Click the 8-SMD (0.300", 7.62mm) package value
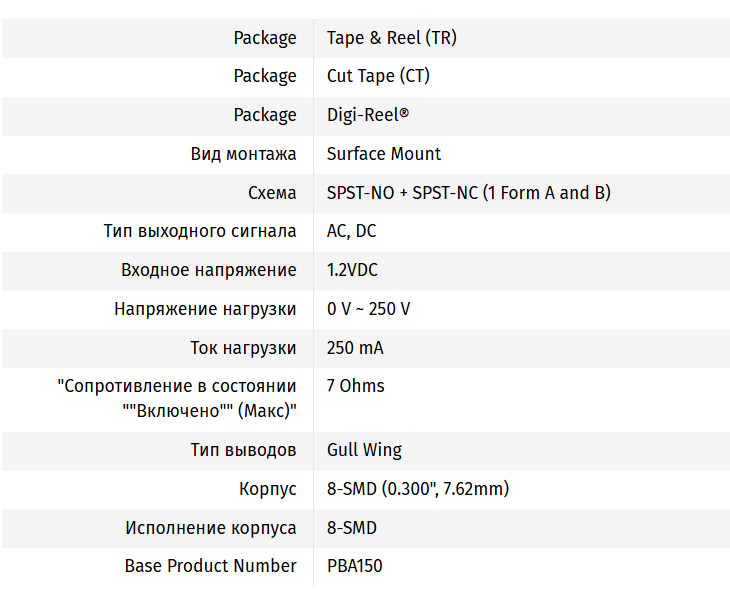 click(x=418, y=489)
